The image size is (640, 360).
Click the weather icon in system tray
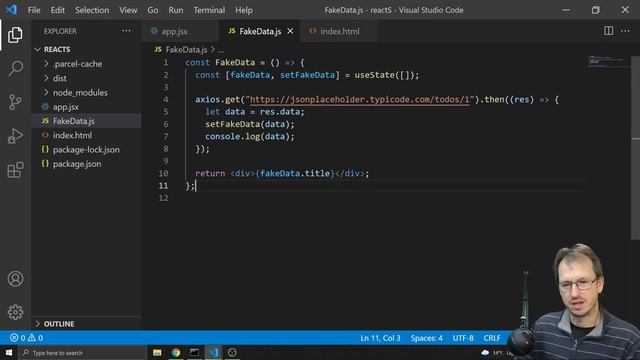(485, 353)
